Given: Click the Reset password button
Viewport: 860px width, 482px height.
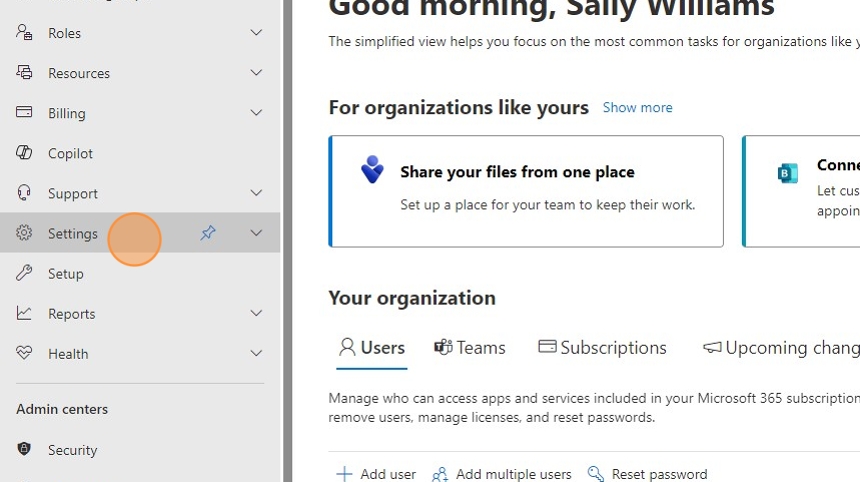Looking at the screenshot, I should [x=647, y=474].
